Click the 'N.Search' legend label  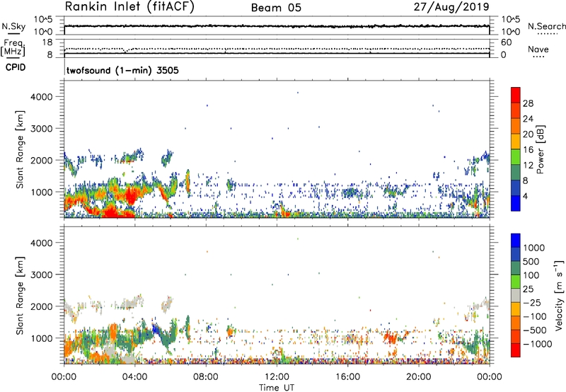pos(546,26)
